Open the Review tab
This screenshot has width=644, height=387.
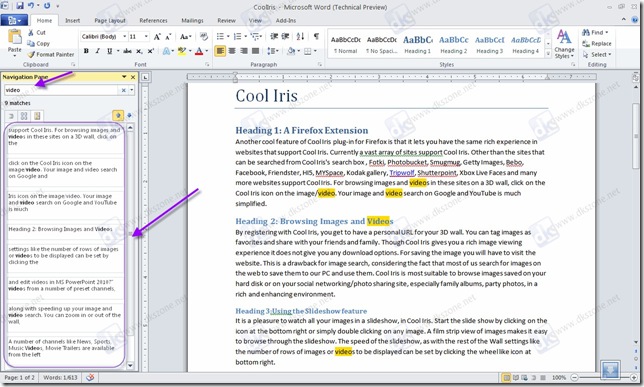(226, 20)
